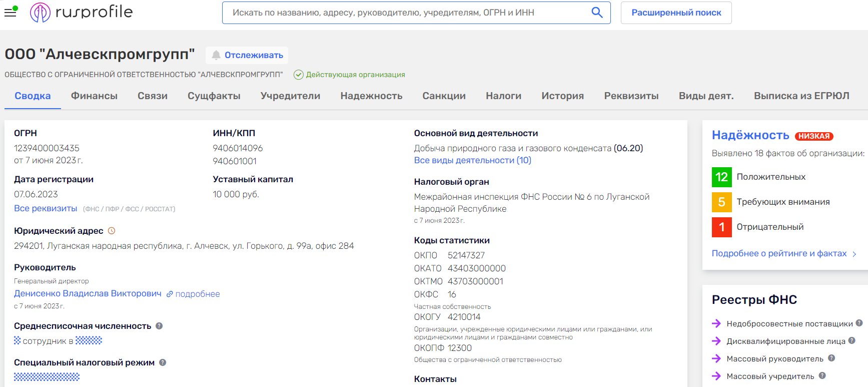Screen dimensions: 868x387
Task: Click Положительных facts label
Action: point(771,177)
